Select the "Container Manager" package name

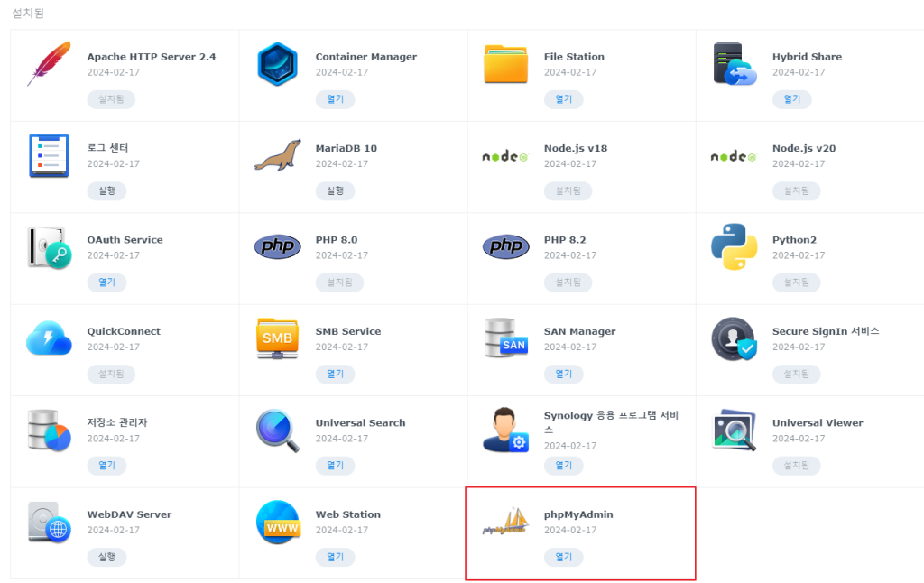(366, 57)
